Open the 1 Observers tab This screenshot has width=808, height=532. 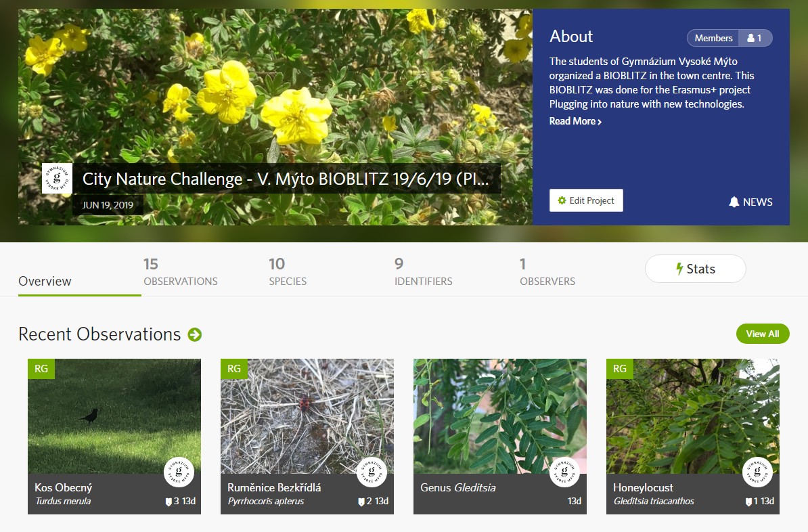point(547,272)
